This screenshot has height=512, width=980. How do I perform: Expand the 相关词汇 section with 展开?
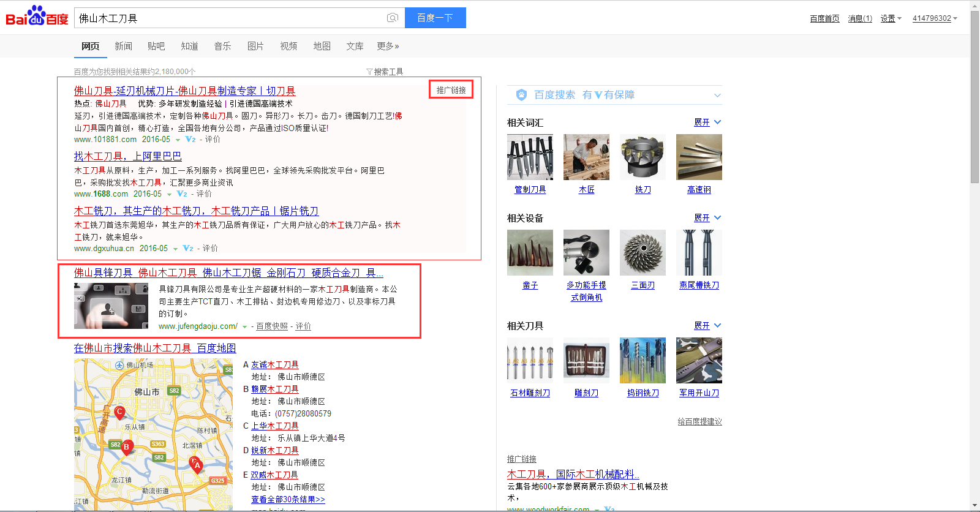707,122
